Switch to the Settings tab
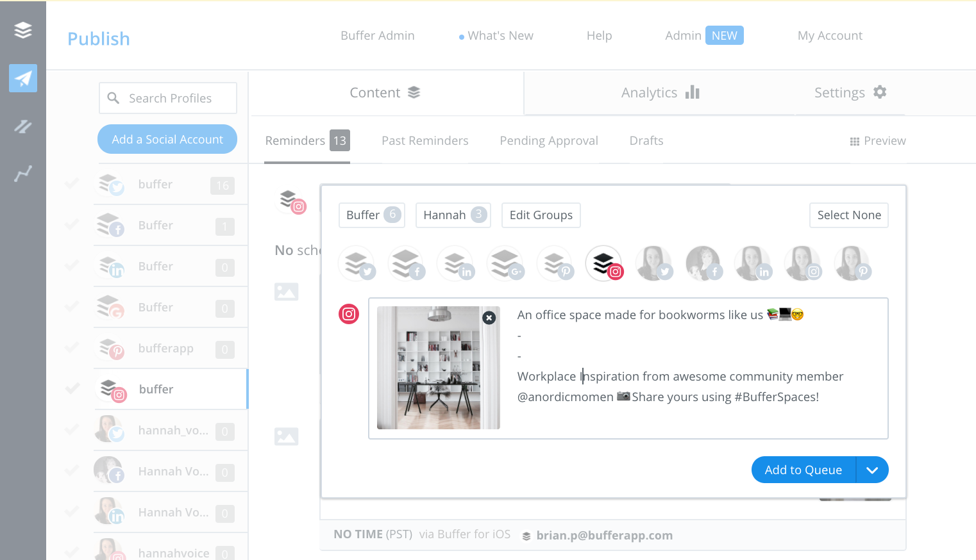The image size is (976, 560). point(850,92)
